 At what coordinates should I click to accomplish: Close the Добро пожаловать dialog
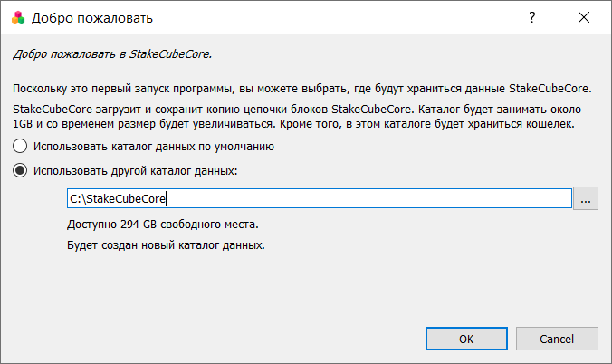pyautogui.click(x=584, y=17)
